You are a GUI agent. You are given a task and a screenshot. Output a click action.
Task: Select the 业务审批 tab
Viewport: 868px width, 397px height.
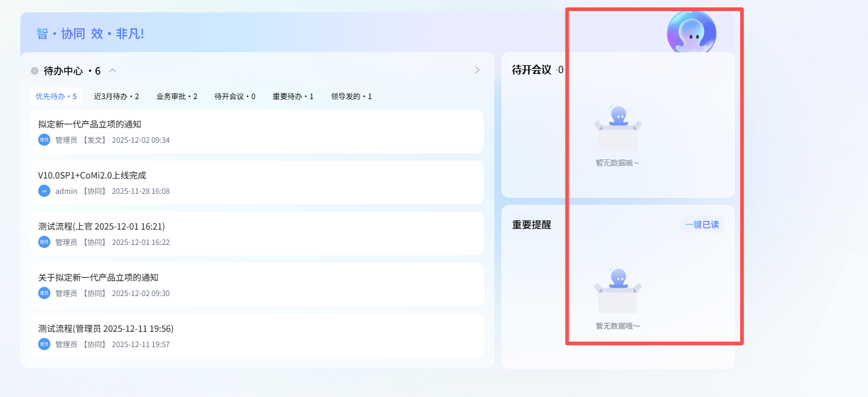[x=176, y=97]
